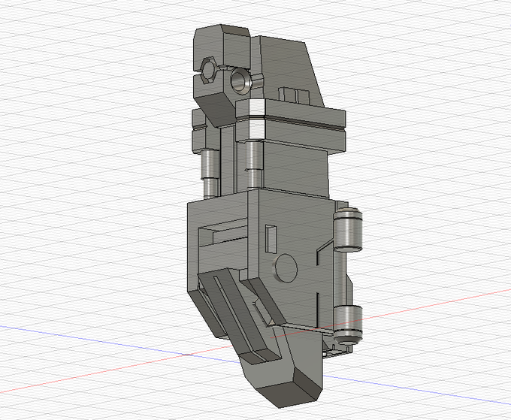Select the left vertical guide pin cylinder

coord(210,173)
